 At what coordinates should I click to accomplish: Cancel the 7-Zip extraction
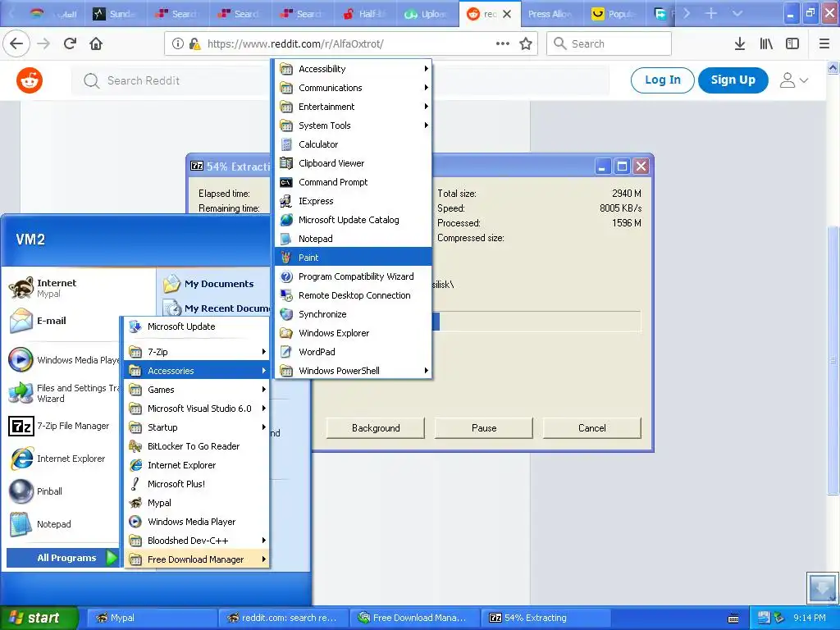tap(592, 428)
